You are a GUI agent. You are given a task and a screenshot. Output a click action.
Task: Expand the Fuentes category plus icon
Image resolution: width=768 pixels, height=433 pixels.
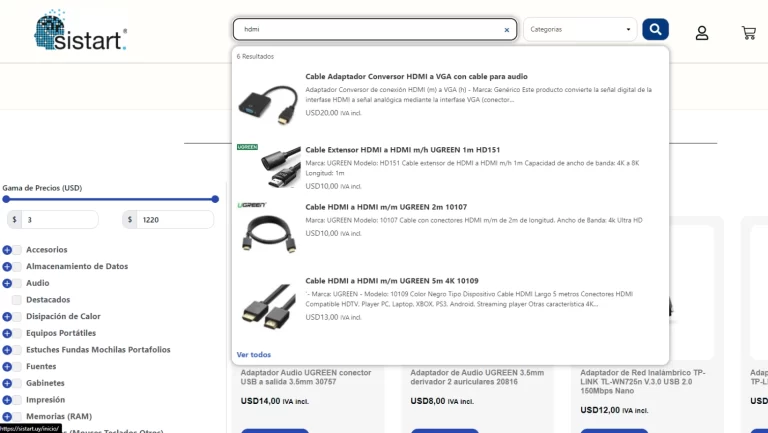(x=6, y=367)
